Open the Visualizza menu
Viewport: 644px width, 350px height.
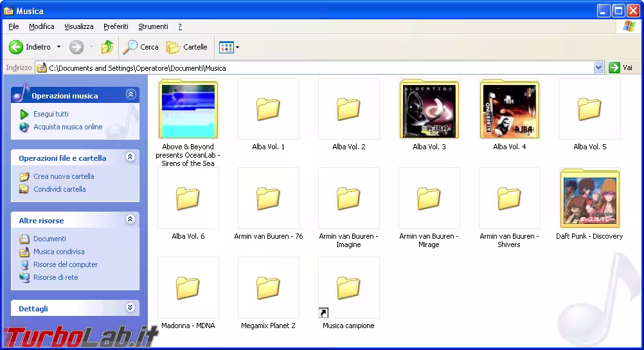coord(79,26)
